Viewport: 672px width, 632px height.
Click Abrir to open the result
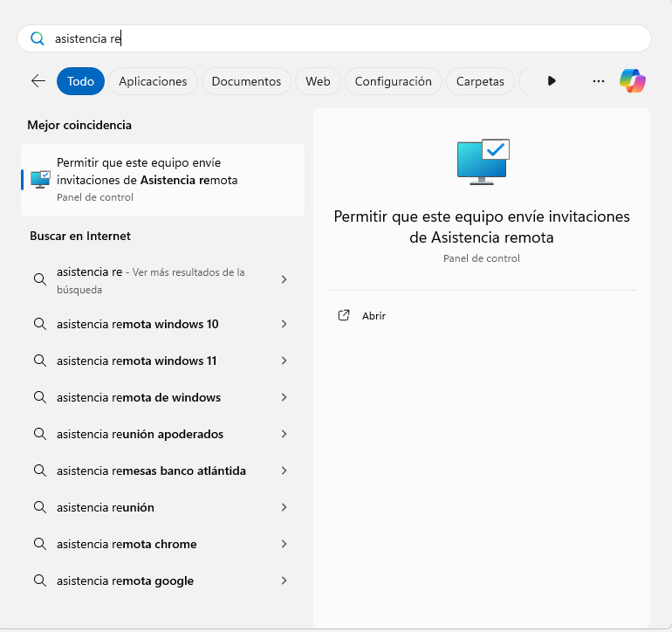[374, 316]
